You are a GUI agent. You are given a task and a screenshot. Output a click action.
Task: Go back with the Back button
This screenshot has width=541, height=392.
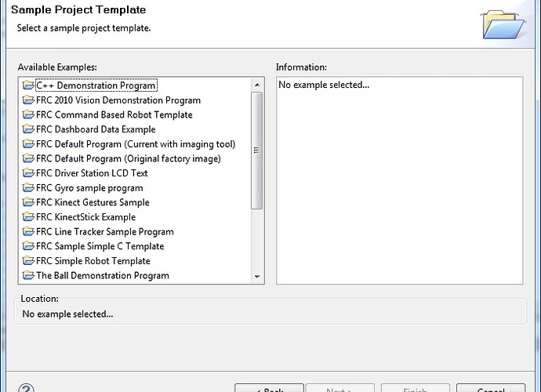coord(269,388)
